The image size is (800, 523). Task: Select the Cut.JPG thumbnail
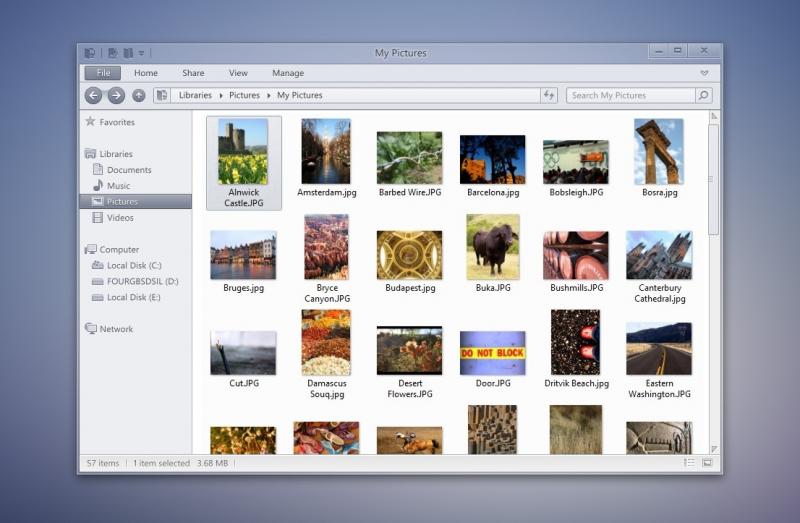tap(243, 353)
